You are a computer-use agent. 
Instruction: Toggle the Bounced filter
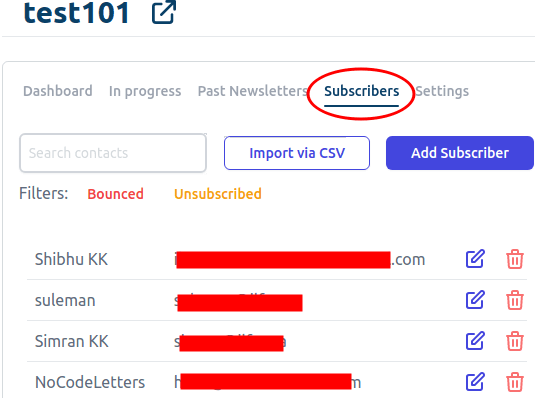[115, 194]
